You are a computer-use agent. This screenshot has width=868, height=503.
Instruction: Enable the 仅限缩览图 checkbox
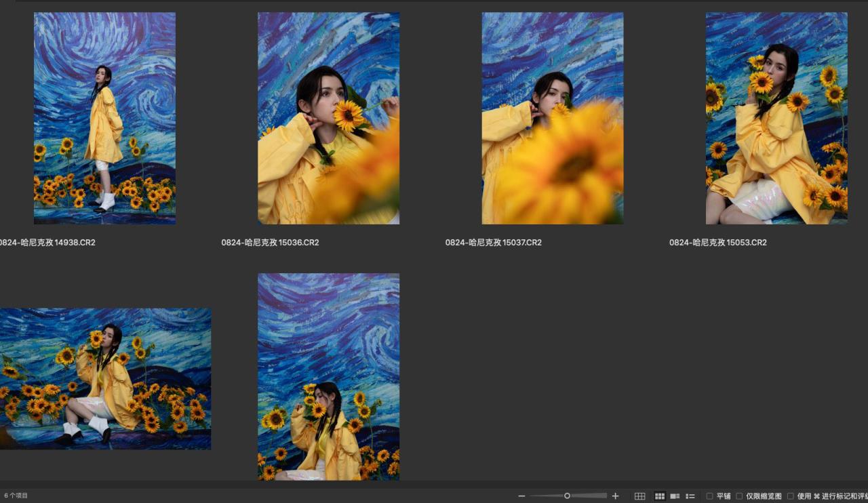739,496
